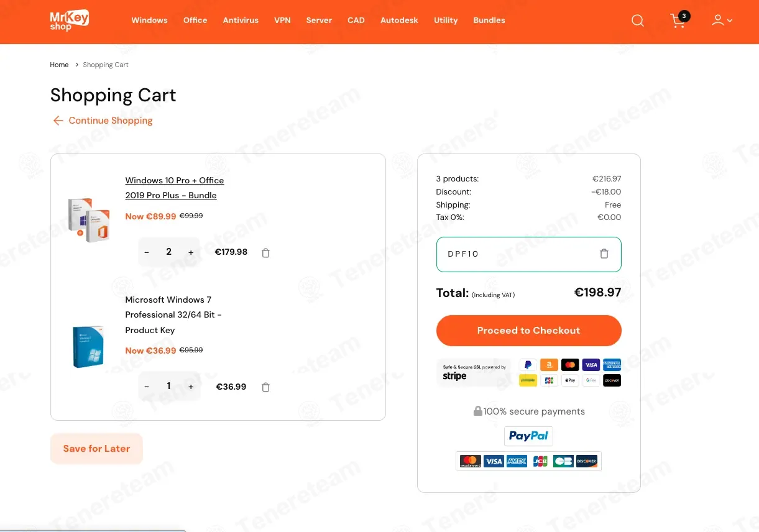Click the €216.97 products subtotal

tap(607, 179)
